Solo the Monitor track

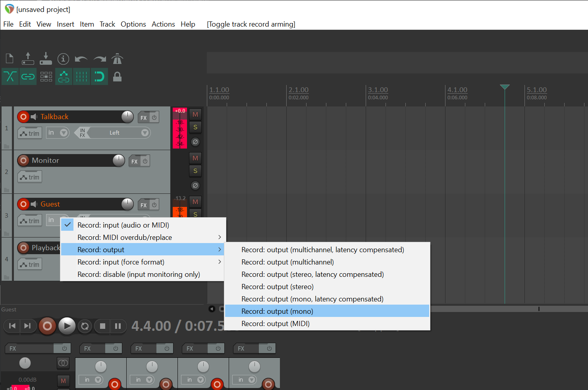tap(195, 171)
